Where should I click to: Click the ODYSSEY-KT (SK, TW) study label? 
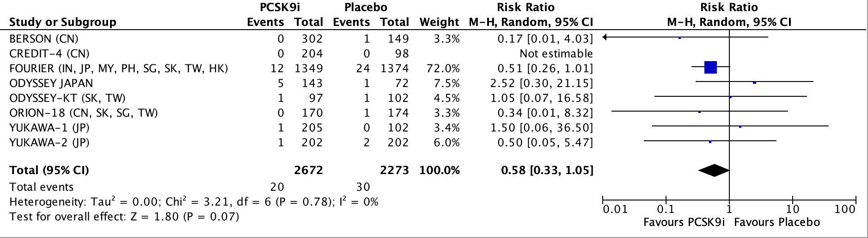point(67,98)
